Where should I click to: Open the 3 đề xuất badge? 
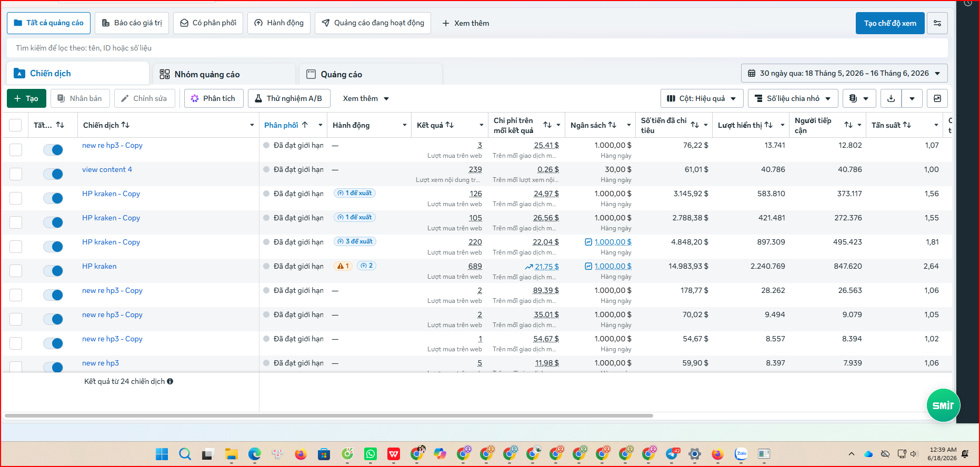355,242
